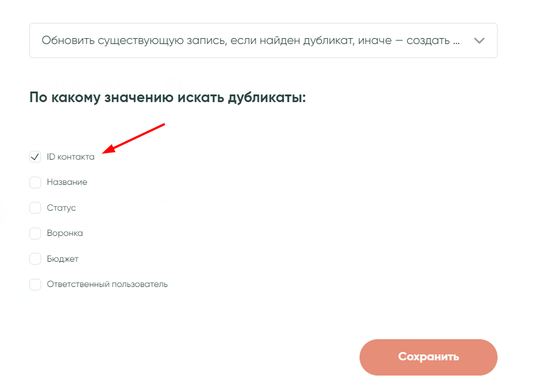Toggle the 'Ответственный пользователь' checkbox
Screen dimensions: 534x392
click(x=35, y=285)
